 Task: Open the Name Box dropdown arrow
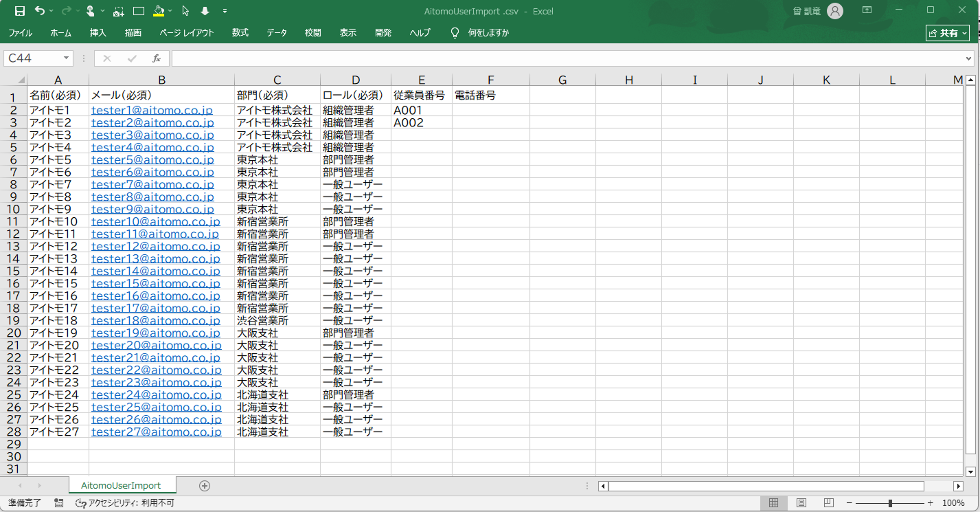point(67,58)
